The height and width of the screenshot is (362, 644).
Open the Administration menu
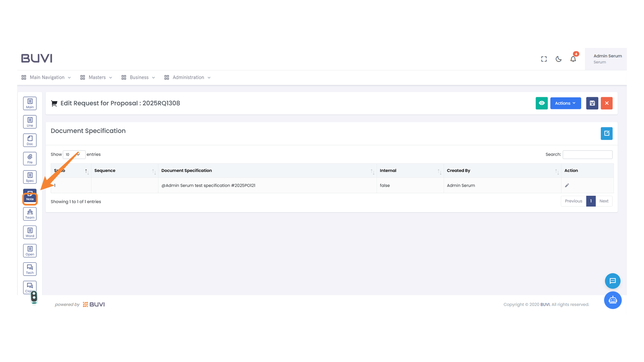[188, 77]
